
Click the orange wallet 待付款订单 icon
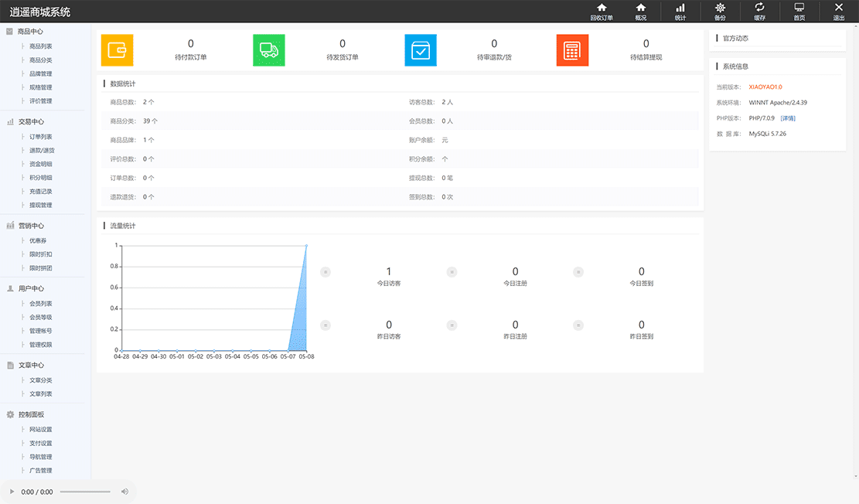(117, 50)
